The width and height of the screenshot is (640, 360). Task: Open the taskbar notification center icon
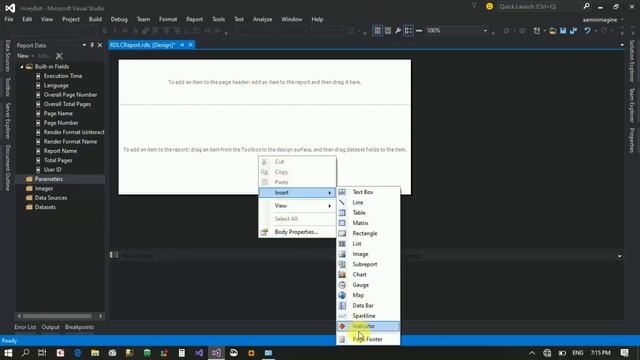tap(624, 353)
